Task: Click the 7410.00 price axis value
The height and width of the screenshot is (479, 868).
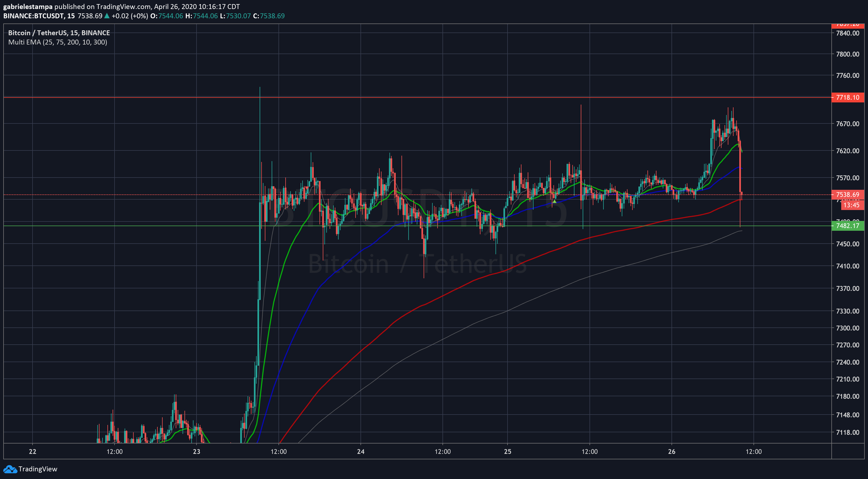Action: pos(848,266)
